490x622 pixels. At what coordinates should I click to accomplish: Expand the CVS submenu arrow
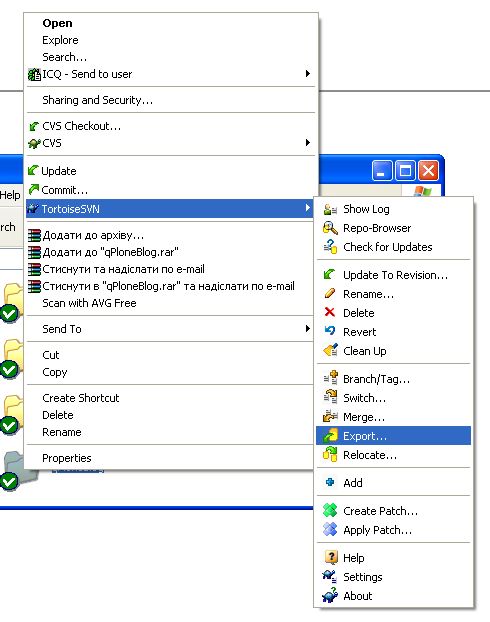coord(307,142)
